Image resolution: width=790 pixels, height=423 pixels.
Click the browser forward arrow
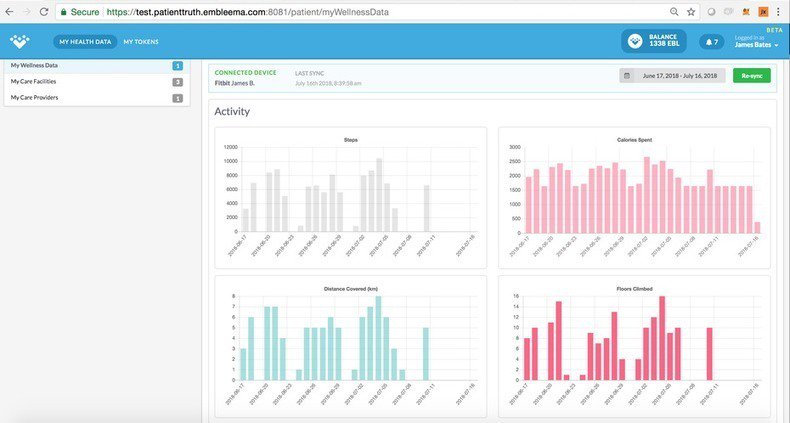tap(27, 12)
